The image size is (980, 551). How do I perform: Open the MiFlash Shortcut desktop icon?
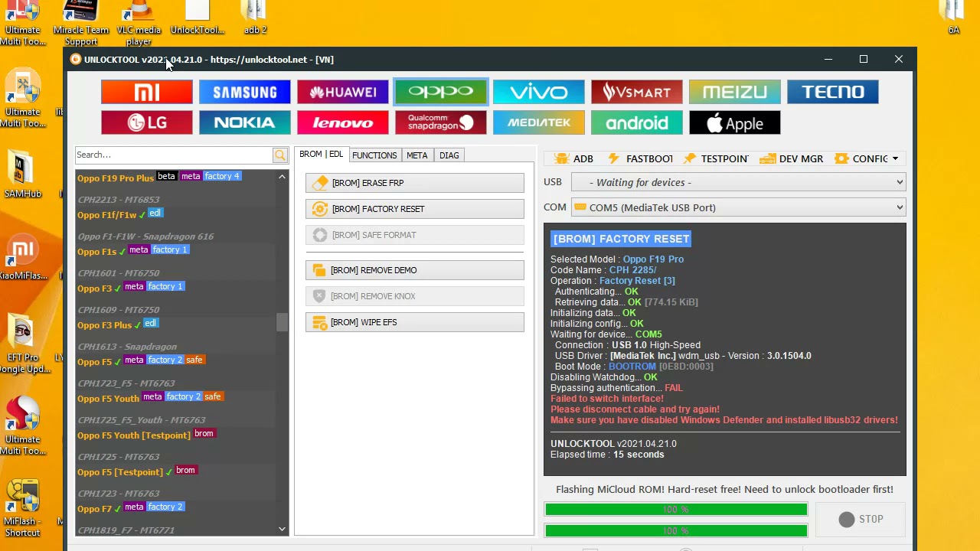tap(23, 509)
